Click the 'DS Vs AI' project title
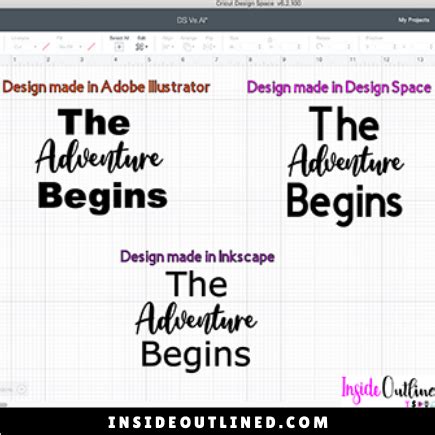The height and width of the screenshot is (435, 435). pyautogui.click(x=192, y=20)
